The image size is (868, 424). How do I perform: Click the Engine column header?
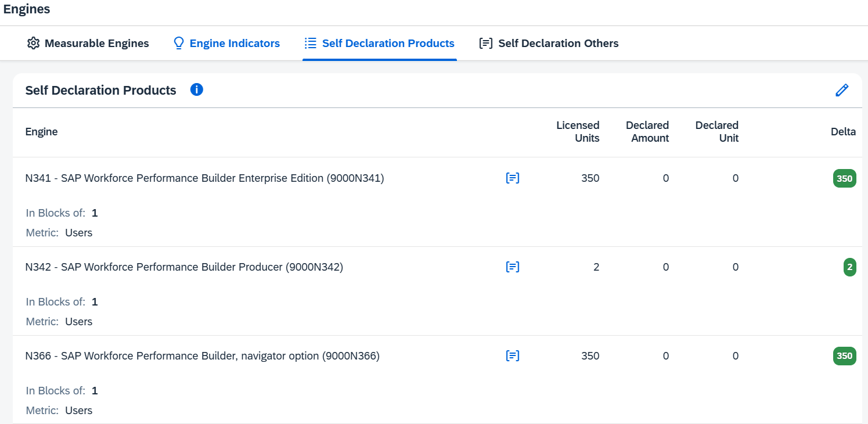[x=42, y=132]
